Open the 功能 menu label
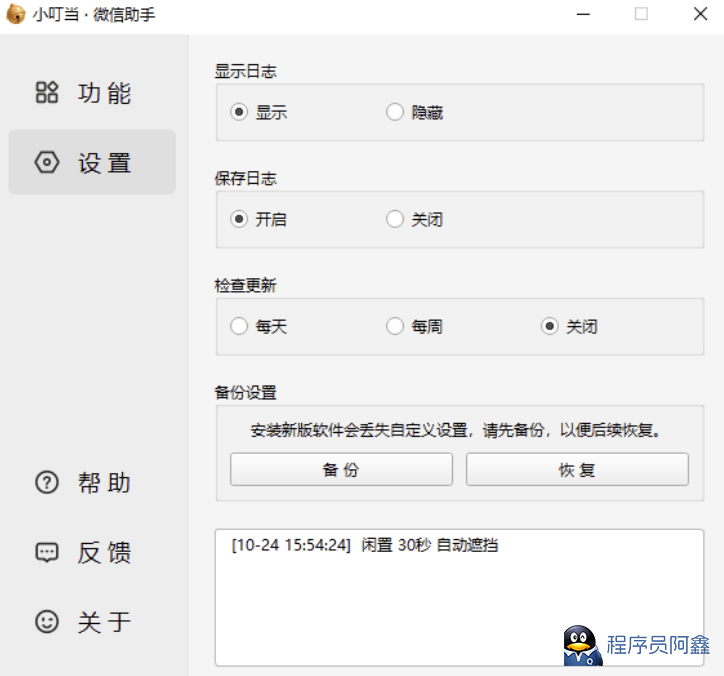724x676 pixels. (105, 94)
